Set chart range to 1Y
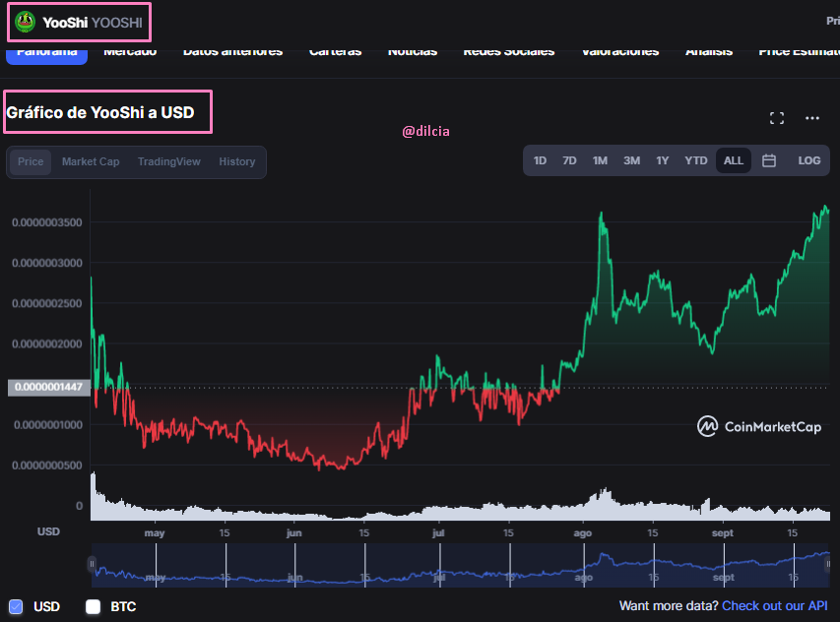 (x=663, y=160)
